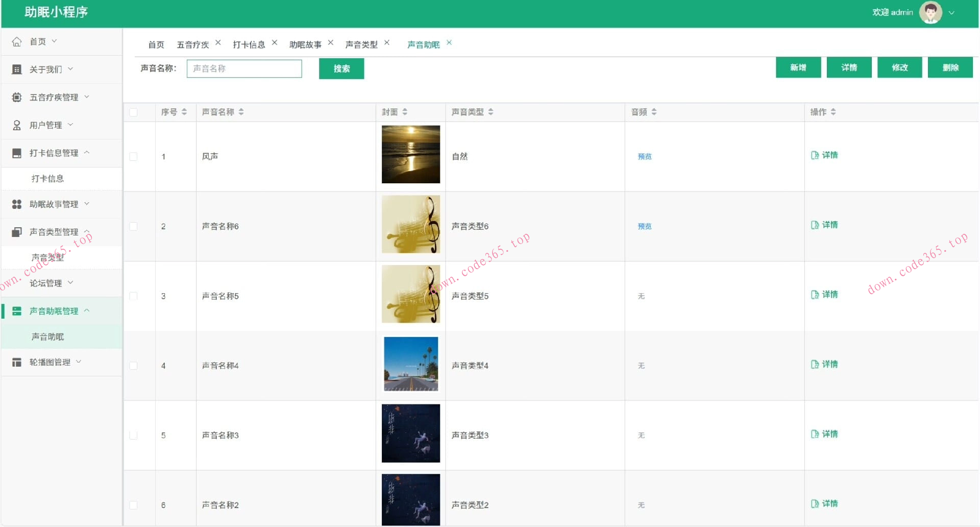Check the checkbox for 声音名称4
Screen dimensions: 980x527
133,366
